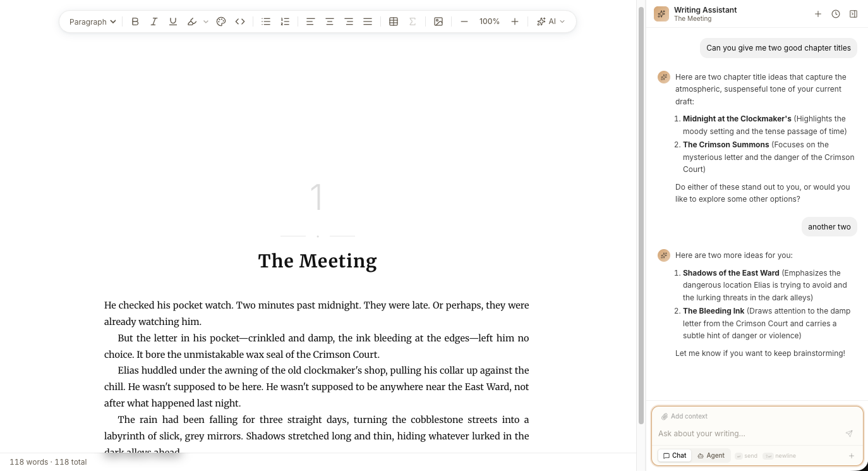Create a numbered list
Viewport: 868px width, 471px height.
point(285,21)
